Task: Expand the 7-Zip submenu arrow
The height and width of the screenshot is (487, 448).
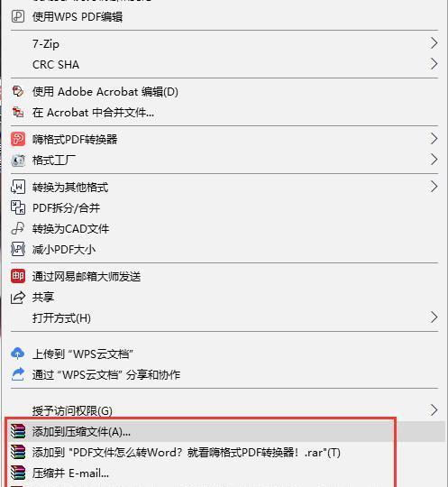Action: (434, 43)
